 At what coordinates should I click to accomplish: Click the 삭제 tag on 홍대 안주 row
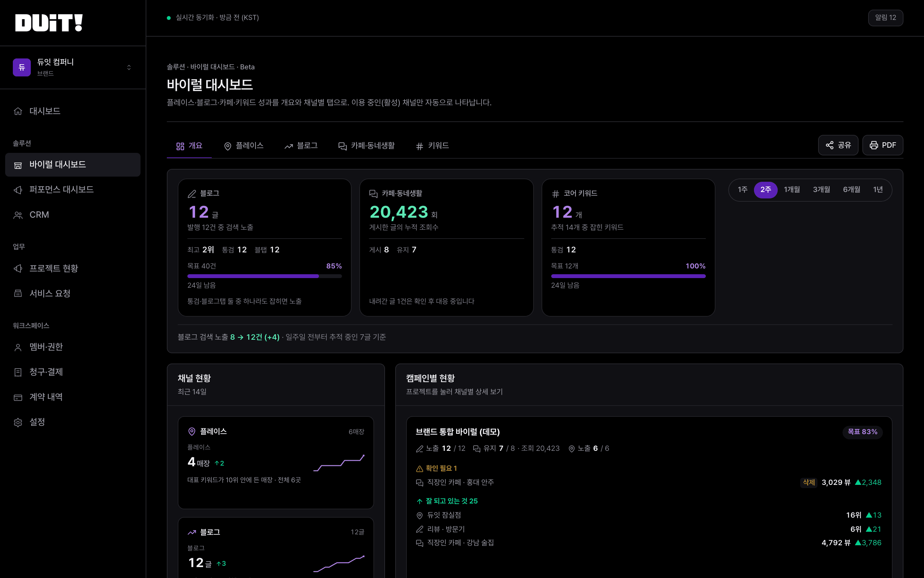click(x=809, y=482)
